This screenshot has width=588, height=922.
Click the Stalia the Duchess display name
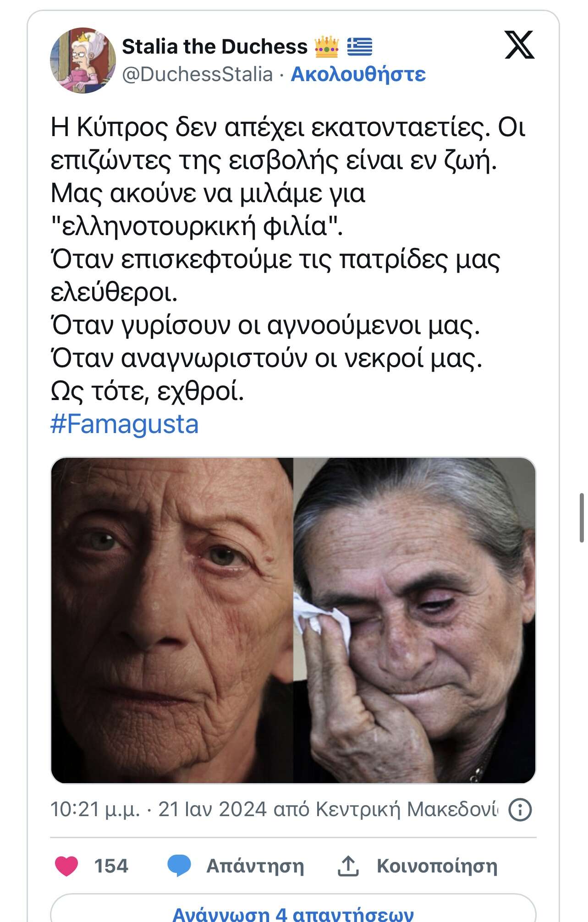(x=214, y=46)
